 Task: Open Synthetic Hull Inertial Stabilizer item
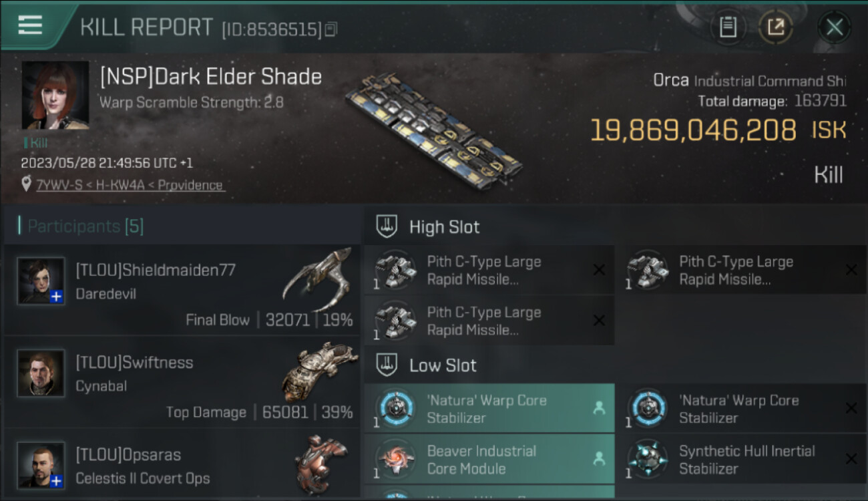742,460
